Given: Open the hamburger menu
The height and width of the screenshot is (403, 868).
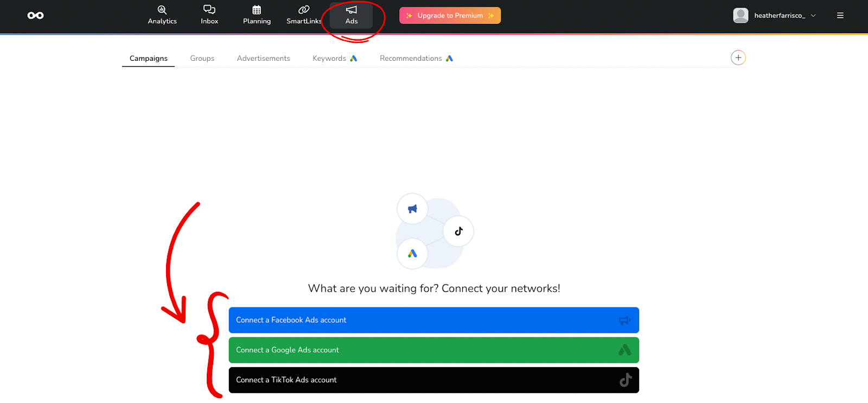Looking at the screenshot, I should coord(840,15).
